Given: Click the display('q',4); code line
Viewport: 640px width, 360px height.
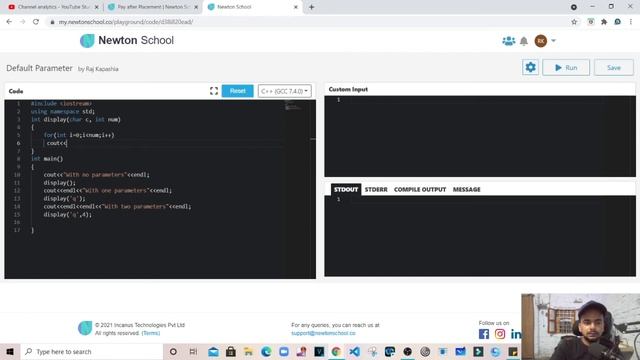Looking at the screenshot, I should 67,215.
